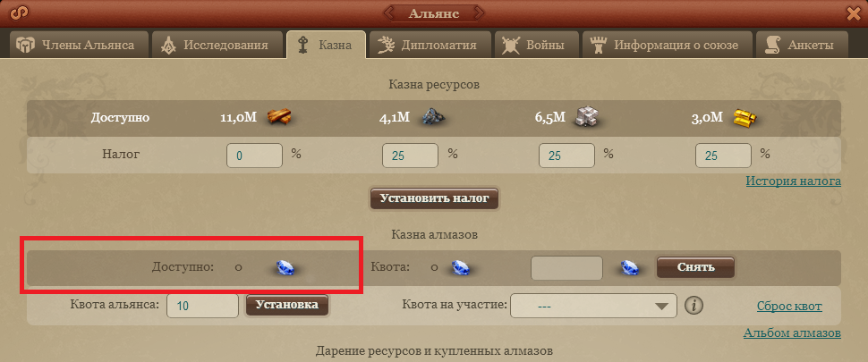This screenshot has height=362, width=868.
Task: Click the wood resource icon
Action: pyautogui.click(x=279, y=116)
